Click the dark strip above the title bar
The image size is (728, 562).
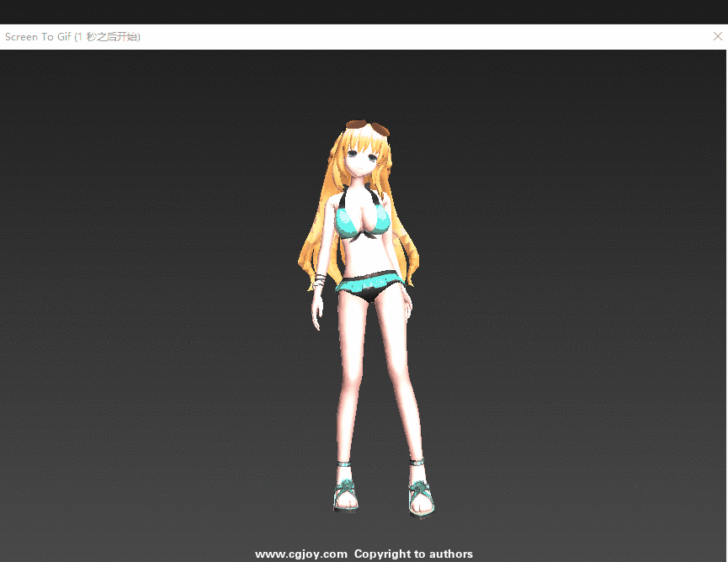pyautogui.click(x=364, y=12)
